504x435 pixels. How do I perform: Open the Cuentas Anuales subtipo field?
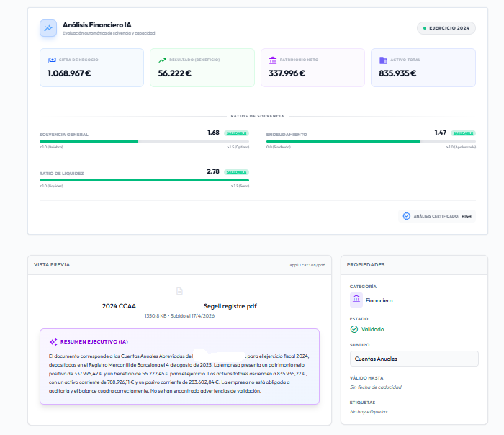[x=414, y=359]
